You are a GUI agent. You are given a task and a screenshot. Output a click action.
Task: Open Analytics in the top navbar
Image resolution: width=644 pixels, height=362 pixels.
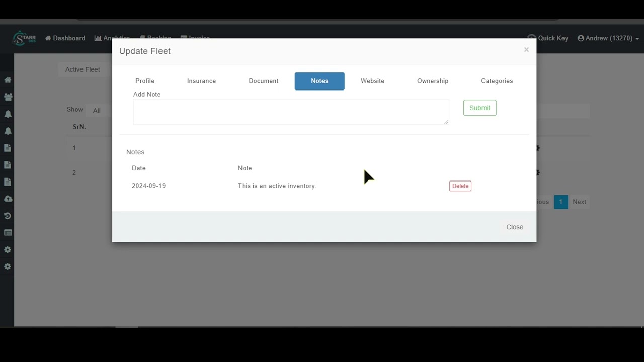coord(112,38)
